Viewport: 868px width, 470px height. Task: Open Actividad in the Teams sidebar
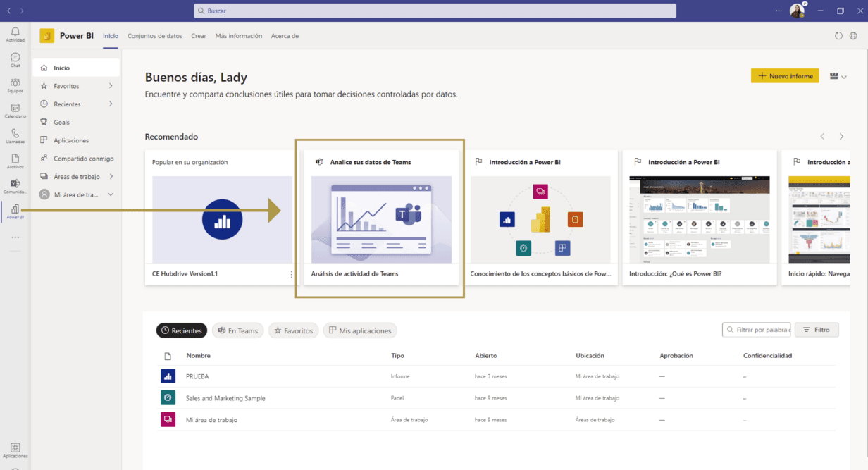pyautogui.click(x=15, y=34)
